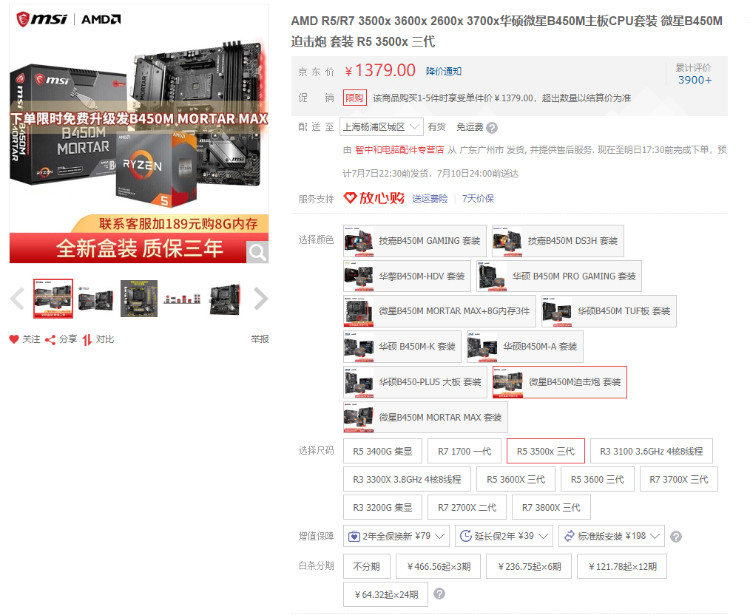Viewport: 750px width, 615px height.
Task: Select ¥466.56起×3期 installment option
Action: [x=439, y=567]
